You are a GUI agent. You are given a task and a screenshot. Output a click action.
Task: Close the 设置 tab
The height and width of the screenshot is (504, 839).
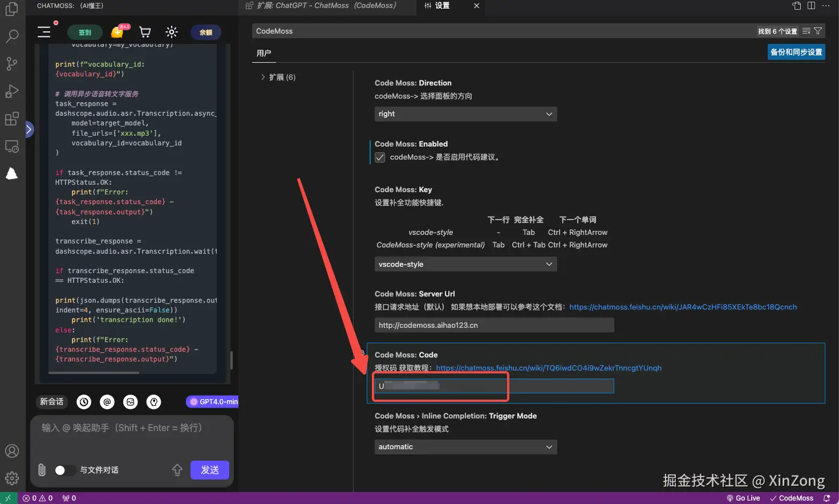(477, 6)
